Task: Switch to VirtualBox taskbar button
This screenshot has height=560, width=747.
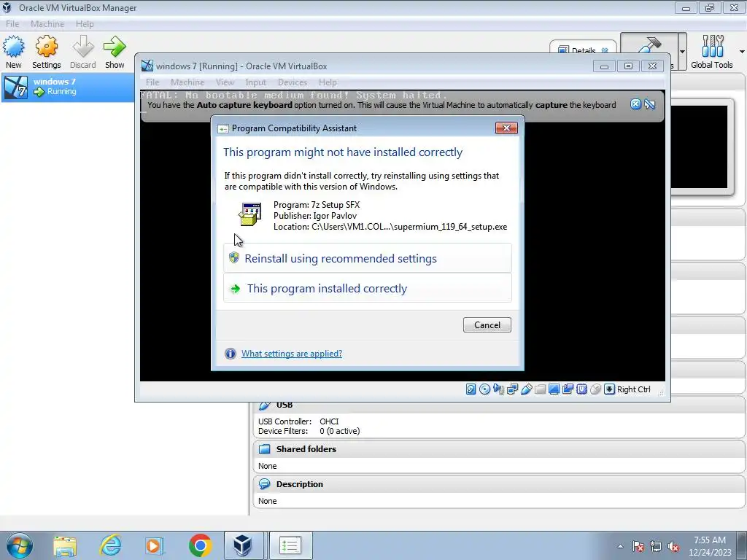Action: point(244,545)
